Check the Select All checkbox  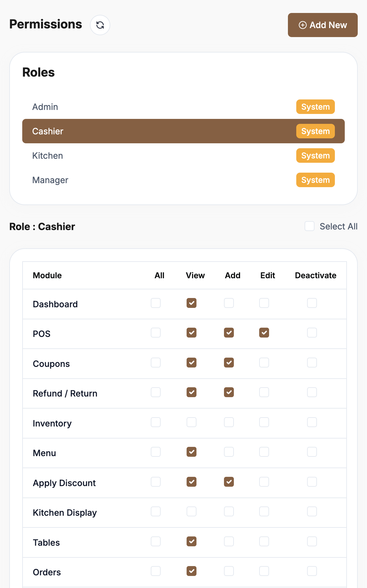(x=310, y=226)
